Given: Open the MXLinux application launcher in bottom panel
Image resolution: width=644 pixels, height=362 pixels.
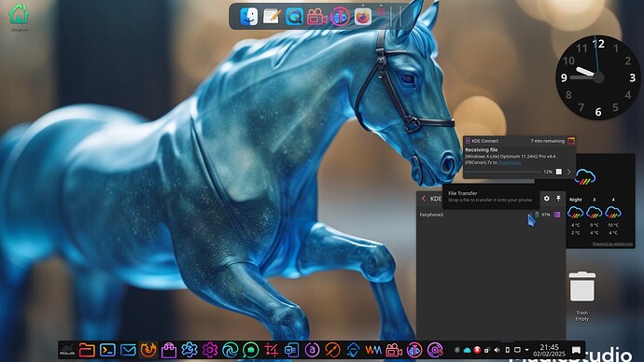Looking at the screenshot, I should (67, 350).
